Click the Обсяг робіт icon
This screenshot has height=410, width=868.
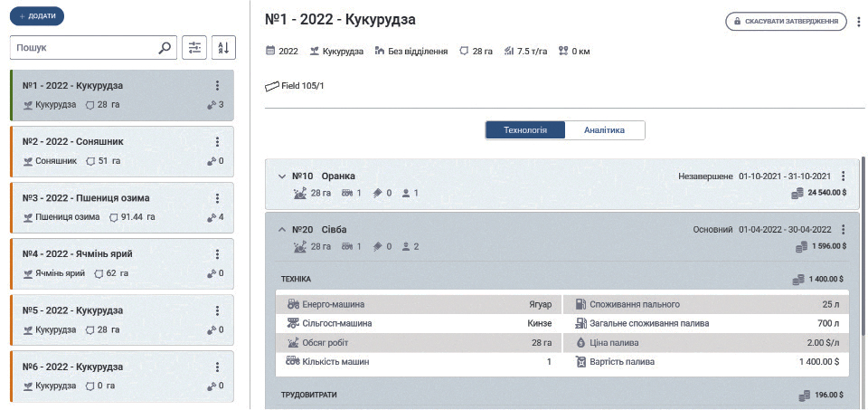(x=293, y=342)
